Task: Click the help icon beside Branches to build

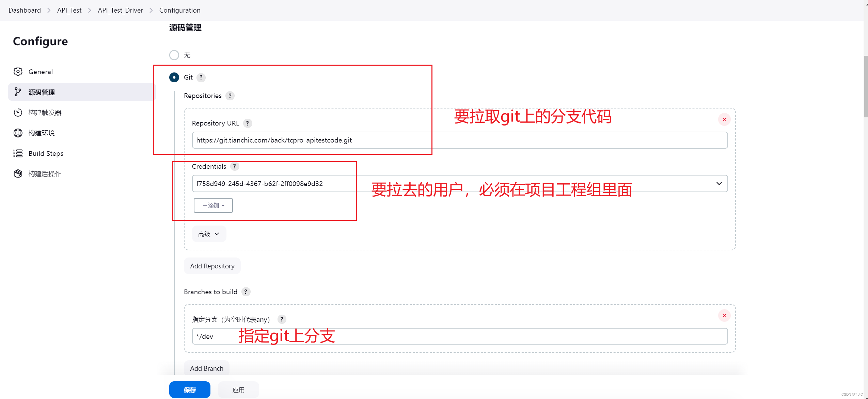Action: tap(246, 292)
